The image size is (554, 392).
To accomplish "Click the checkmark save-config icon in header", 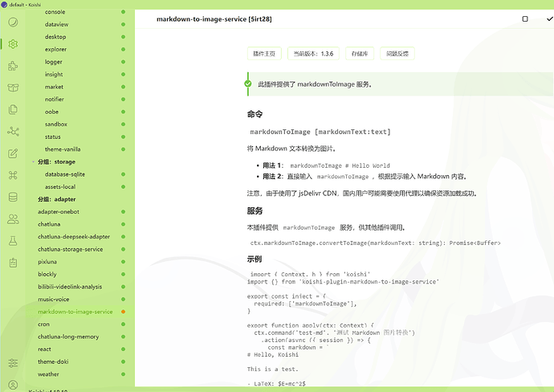I will 550,18.
